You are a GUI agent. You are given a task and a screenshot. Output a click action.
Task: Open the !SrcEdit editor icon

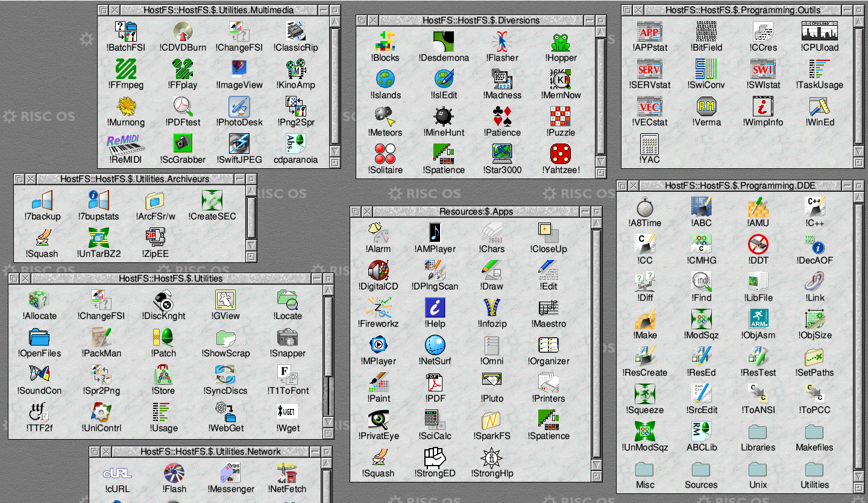(x=702, y=394)
